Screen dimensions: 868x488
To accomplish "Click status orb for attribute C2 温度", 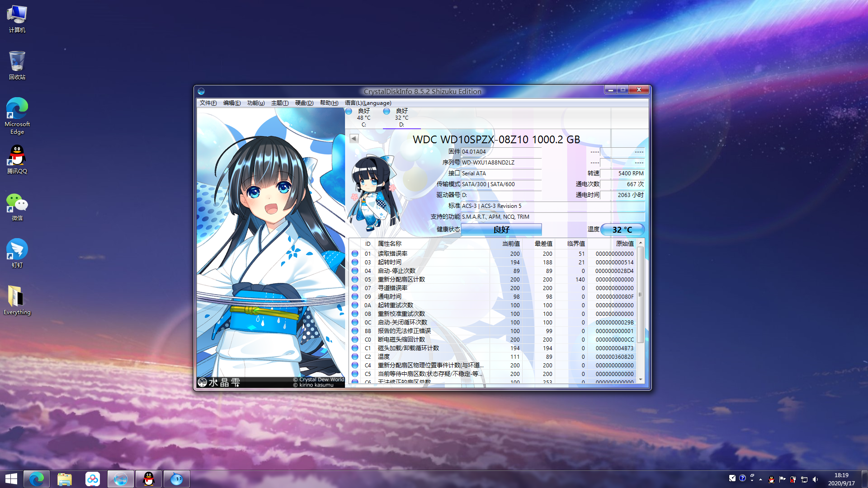I will coord(355,357).
